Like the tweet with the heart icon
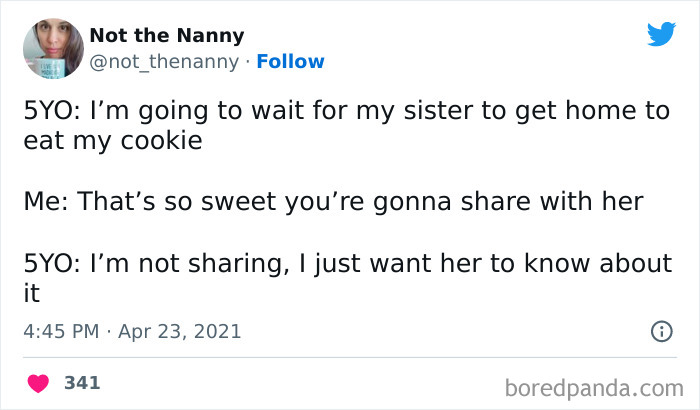The width and height of the screenshot is (700, 410). tap(38, 382)
